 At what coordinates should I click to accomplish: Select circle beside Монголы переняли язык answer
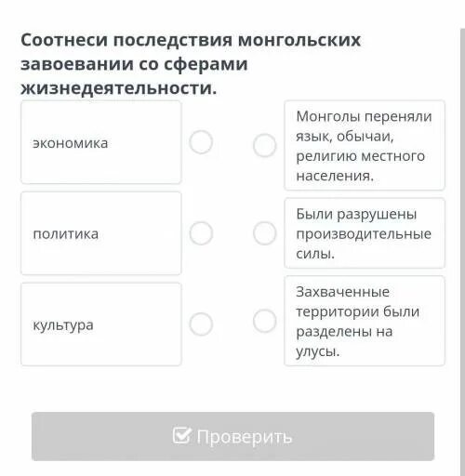click(264, 145)
